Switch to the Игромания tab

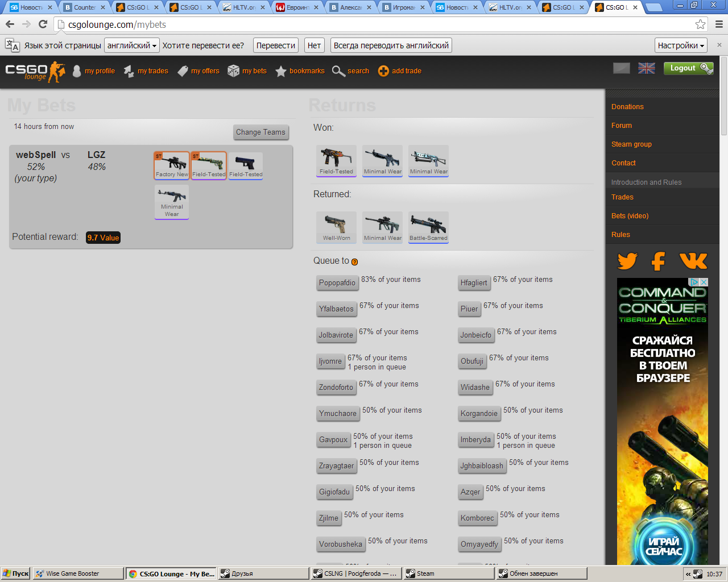403,7
